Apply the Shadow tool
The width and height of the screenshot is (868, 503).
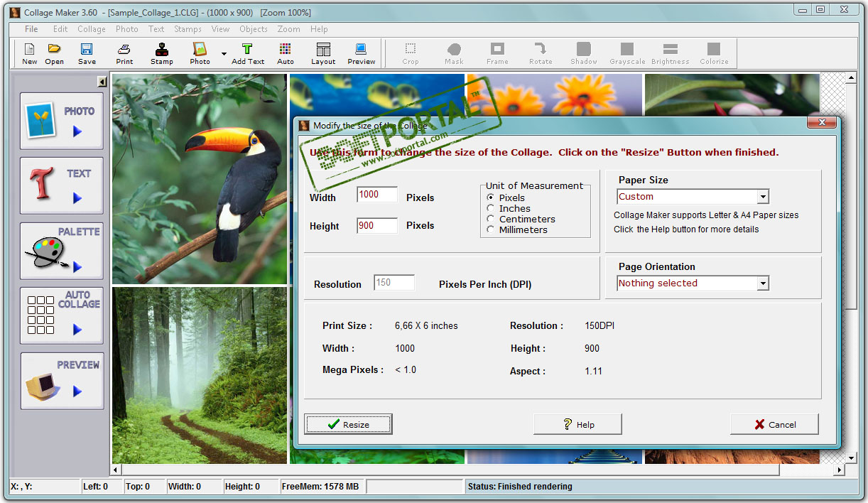(x=584, y=53)
